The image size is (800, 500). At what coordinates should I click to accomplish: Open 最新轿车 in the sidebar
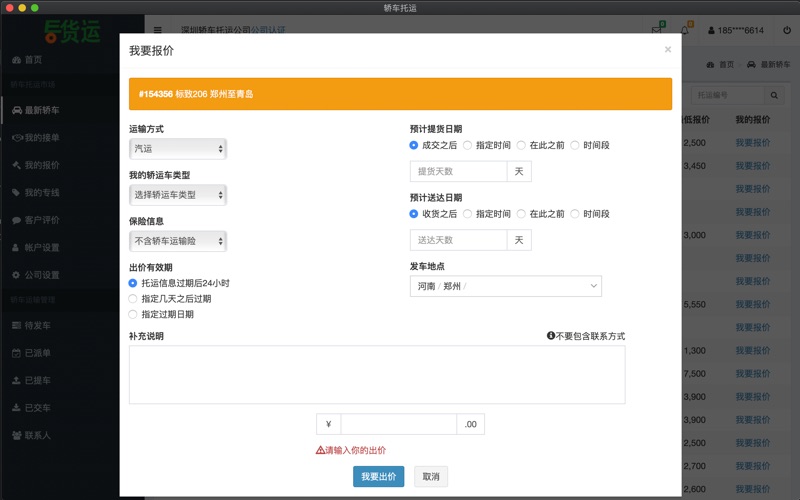[41, 111]
